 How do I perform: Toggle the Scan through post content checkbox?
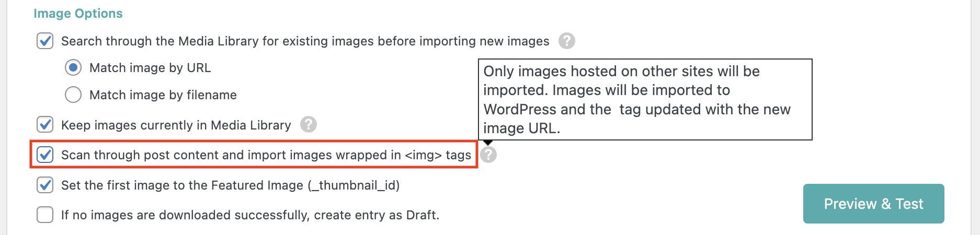coord(45,155)
